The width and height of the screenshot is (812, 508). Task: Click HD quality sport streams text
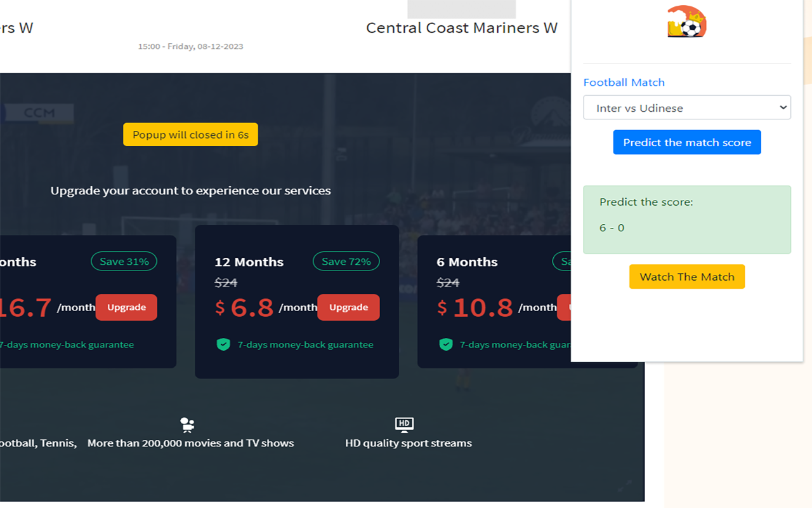pos(409,443)
